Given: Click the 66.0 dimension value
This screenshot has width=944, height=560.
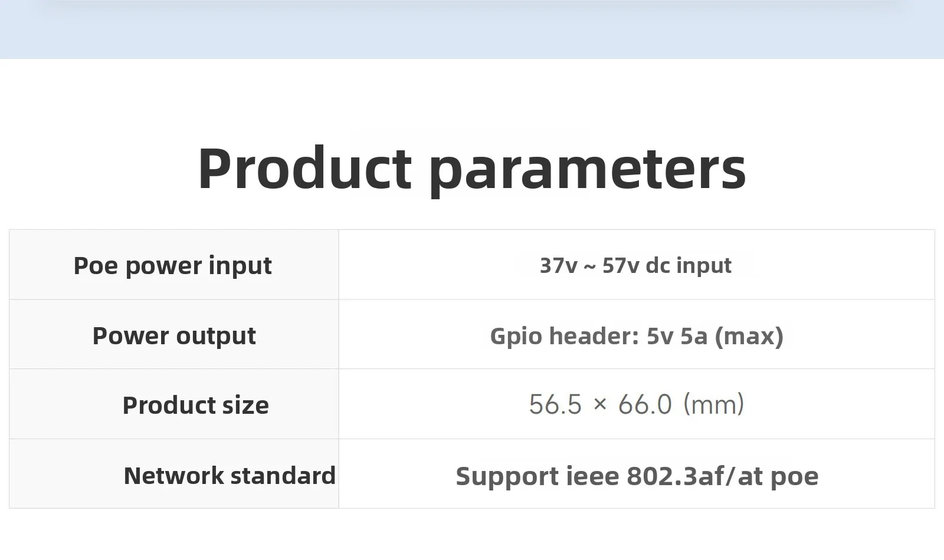Looking at the screenshot, I should (x=645, y=405).
